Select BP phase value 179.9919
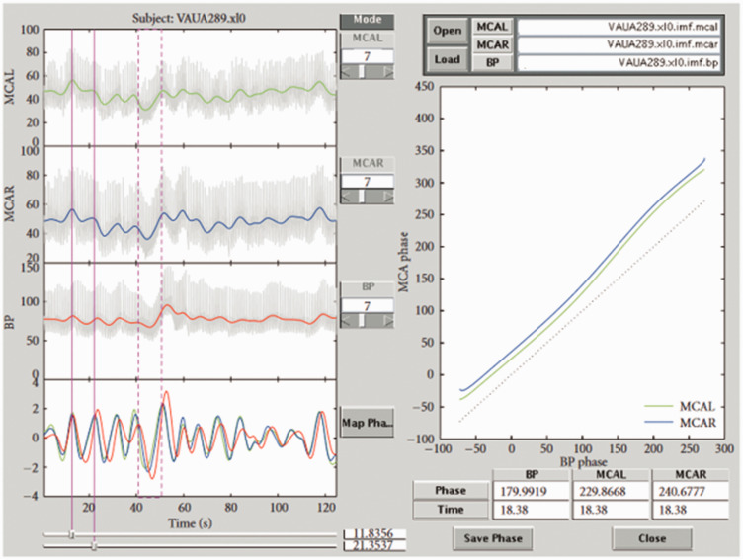Viewport: 743px width, 560px height. point(531,491)
